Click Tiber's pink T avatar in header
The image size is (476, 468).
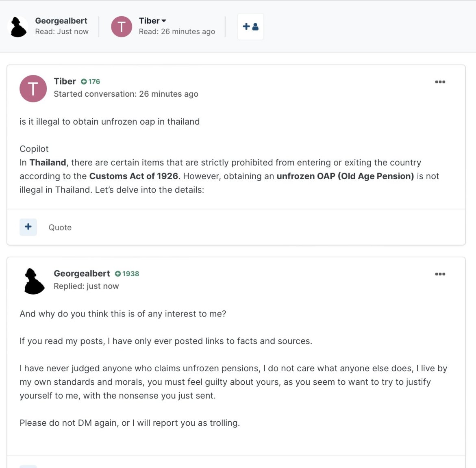click(122, 27)
